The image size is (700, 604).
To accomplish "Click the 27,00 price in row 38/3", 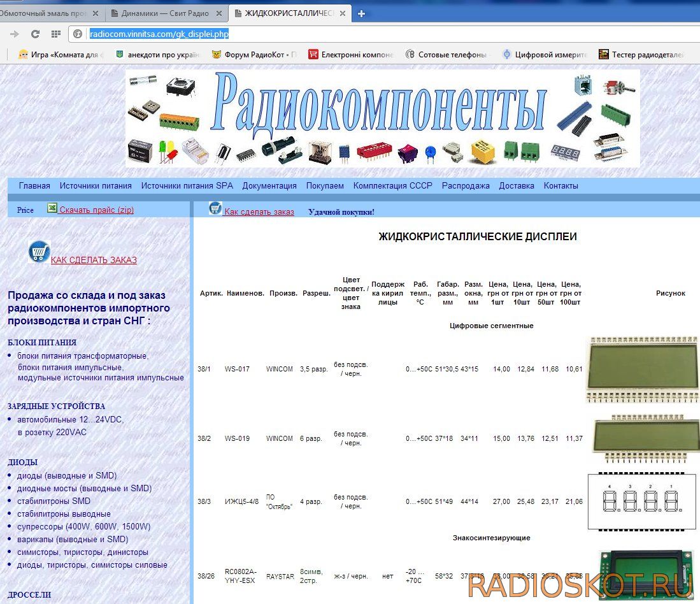I will [501, 501].
